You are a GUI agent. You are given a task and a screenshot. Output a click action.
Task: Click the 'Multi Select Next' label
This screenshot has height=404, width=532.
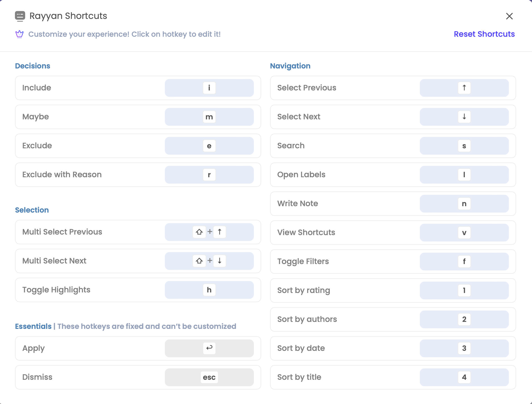[54, 261]
